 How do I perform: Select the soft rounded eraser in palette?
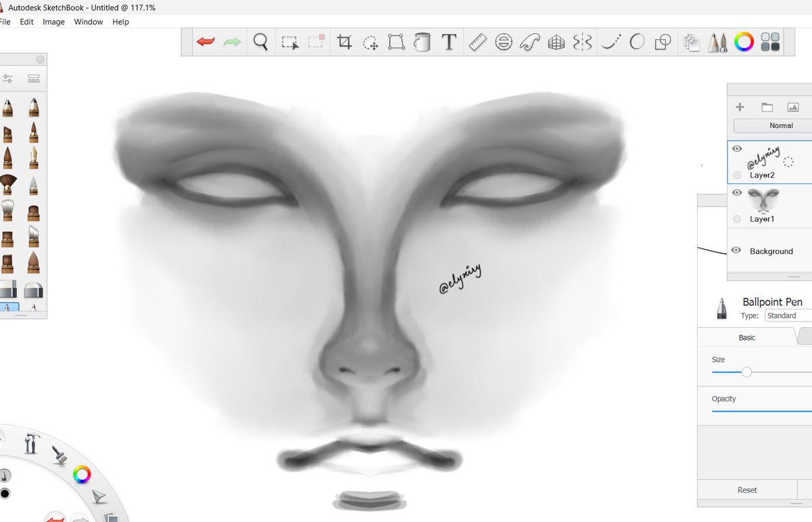click(x=33, y=289)
